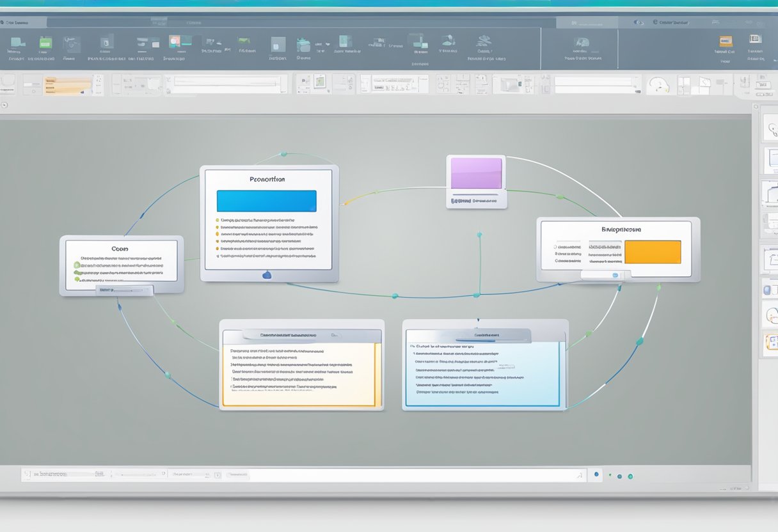Click the dark teal folder icon at ribbon's far left
This screenshot has width=778, height=532.
pyautogui.click(x=17, y=43)
